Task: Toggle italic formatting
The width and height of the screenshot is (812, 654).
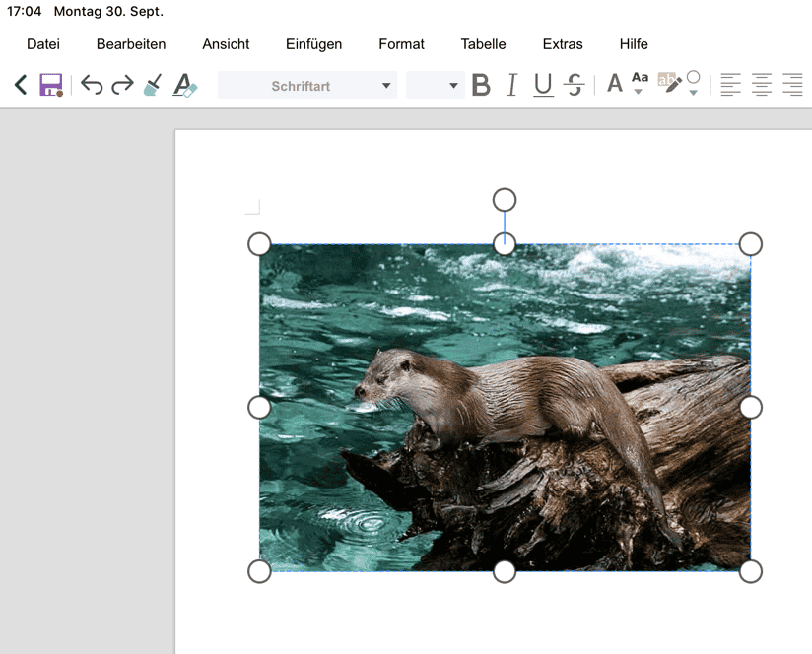Action: 511,85
